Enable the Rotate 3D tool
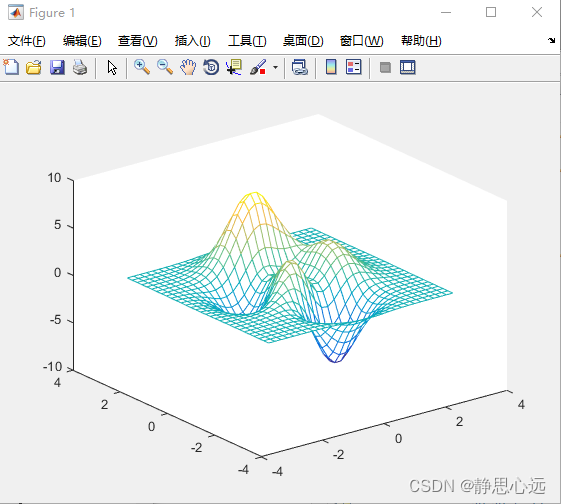 point(211,67)
